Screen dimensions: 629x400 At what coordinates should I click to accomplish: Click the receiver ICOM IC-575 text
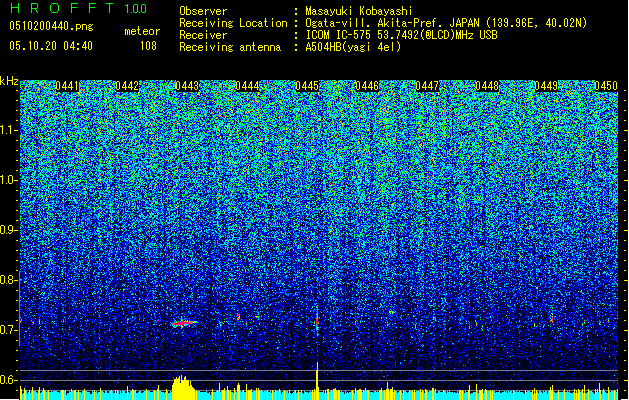[401, 35]
